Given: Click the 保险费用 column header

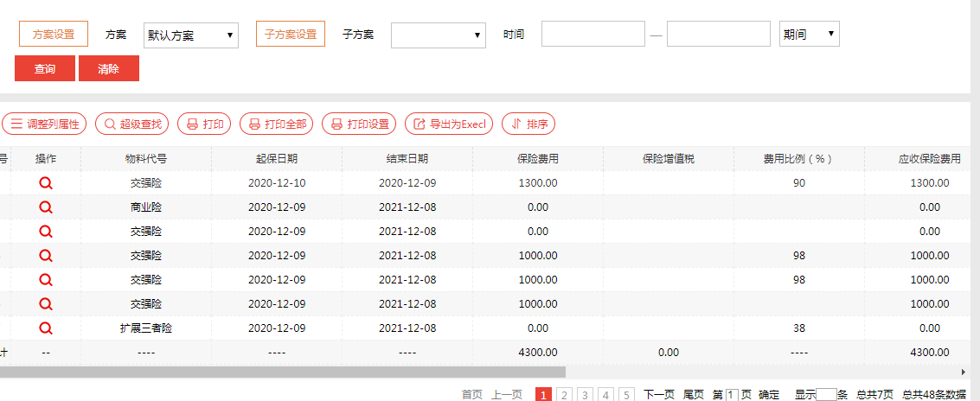Looking at the screenshot, I should (538, 159).
